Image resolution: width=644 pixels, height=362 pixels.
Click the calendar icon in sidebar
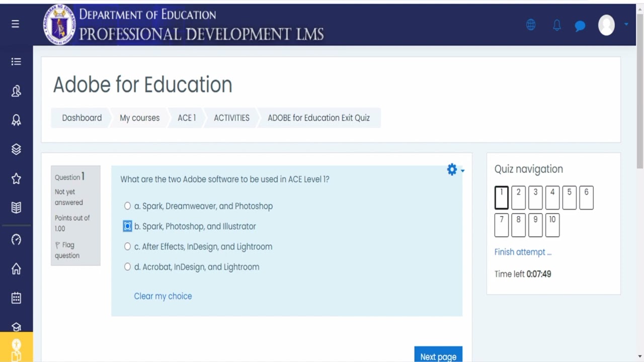point(16,298)
